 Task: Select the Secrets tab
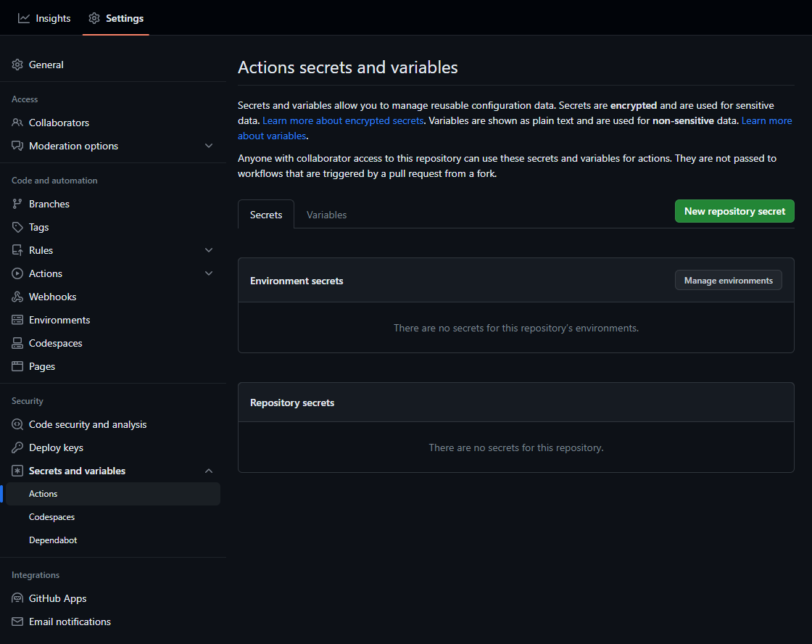coord(265,215)
